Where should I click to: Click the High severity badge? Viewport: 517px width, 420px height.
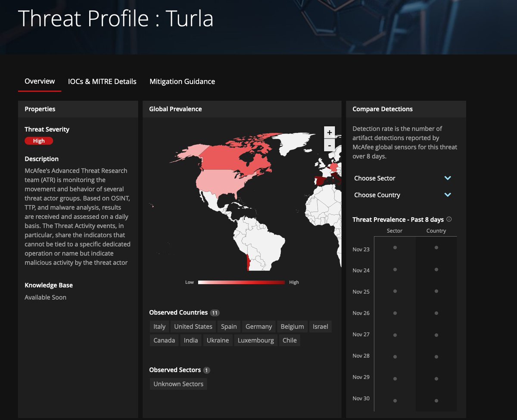pos(39,141)
